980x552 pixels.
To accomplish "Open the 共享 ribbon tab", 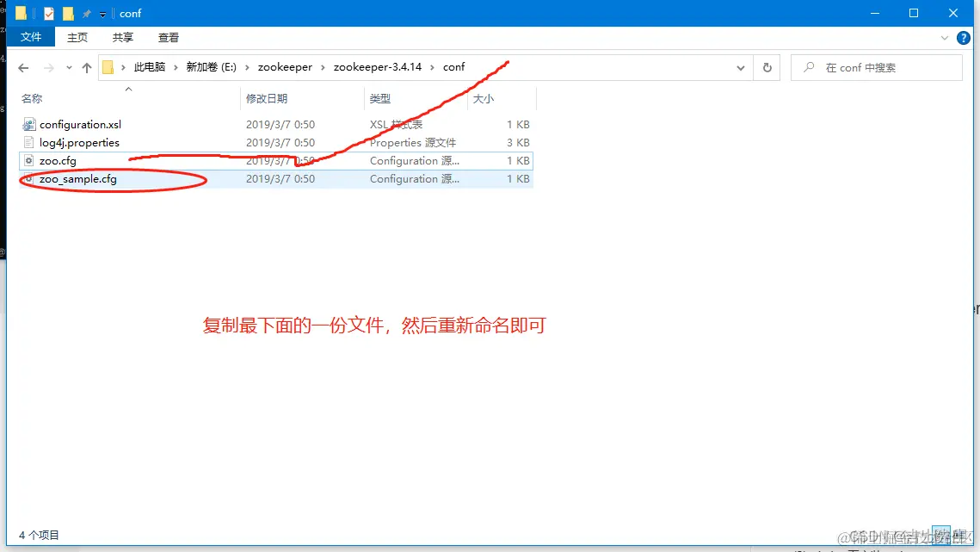I will point(122,38).
